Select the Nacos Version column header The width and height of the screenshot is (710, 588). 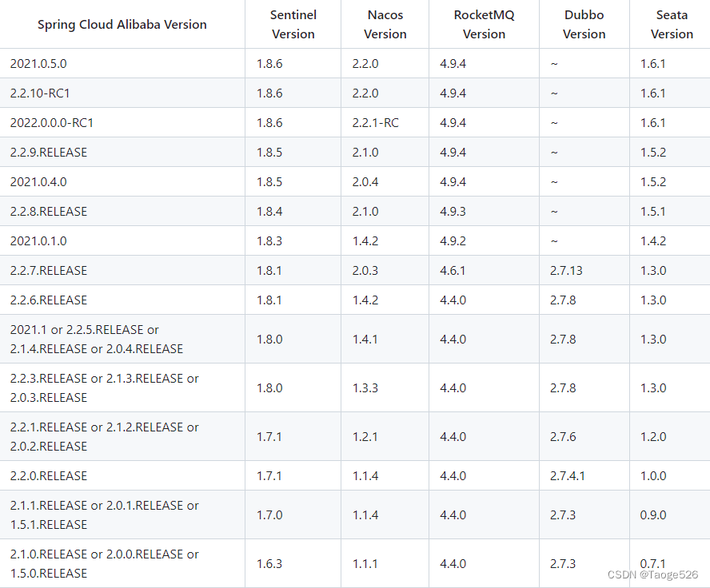coord(385,25)
